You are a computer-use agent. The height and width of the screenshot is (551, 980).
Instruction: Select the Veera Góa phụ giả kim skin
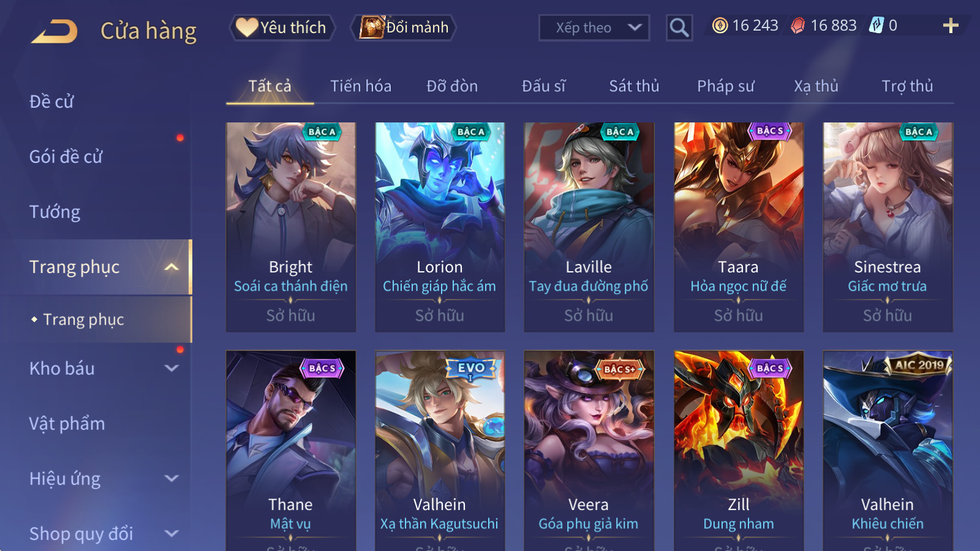coord(589,451)
